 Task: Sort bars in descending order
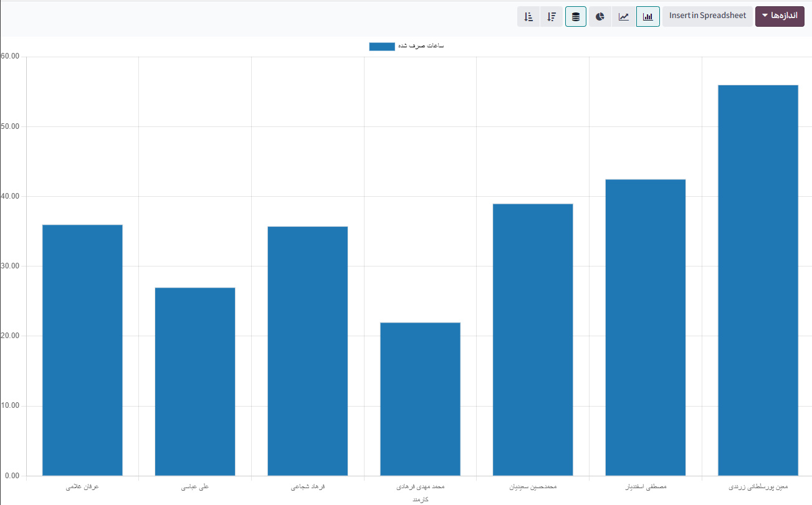[552, 17]
